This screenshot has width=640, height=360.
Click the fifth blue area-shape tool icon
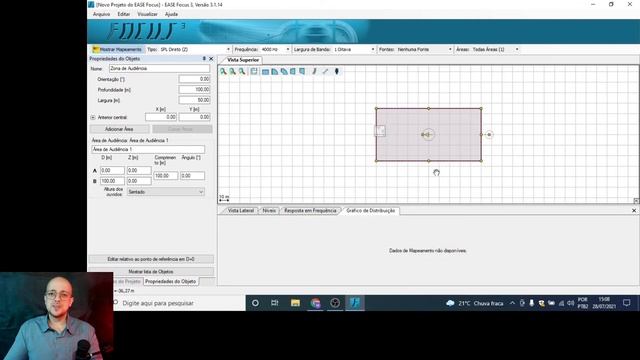(302, 71)
